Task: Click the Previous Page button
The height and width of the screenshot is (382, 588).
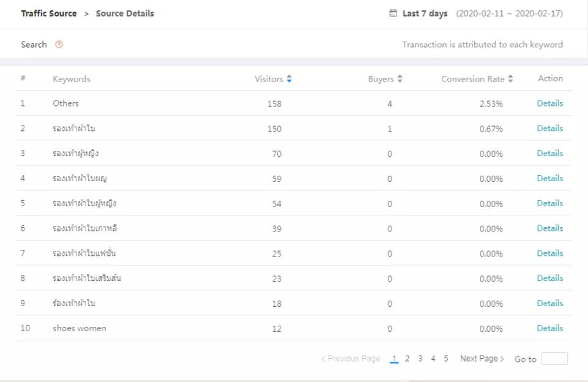Action: pos(351,359)
